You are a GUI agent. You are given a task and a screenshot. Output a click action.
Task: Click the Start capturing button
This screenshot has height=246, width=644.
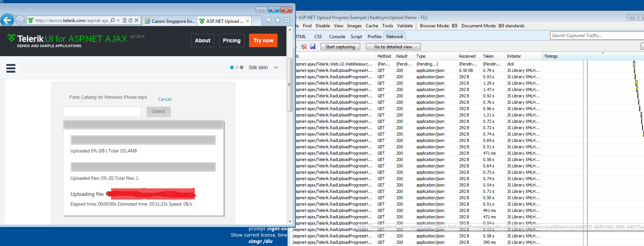click(x=340, y=47)
